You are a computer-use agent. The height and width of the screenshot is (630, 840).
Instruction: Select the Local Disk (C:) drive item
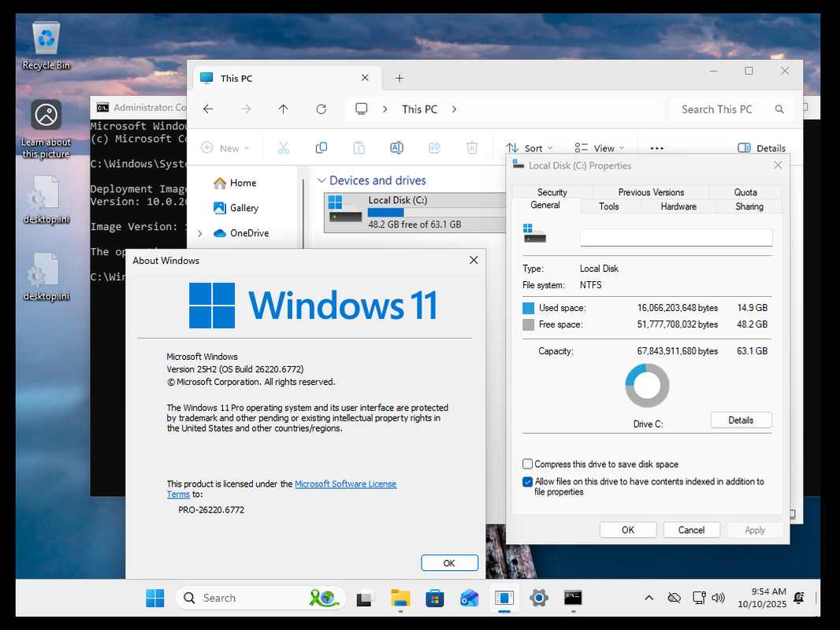click(x=415, y=213)
